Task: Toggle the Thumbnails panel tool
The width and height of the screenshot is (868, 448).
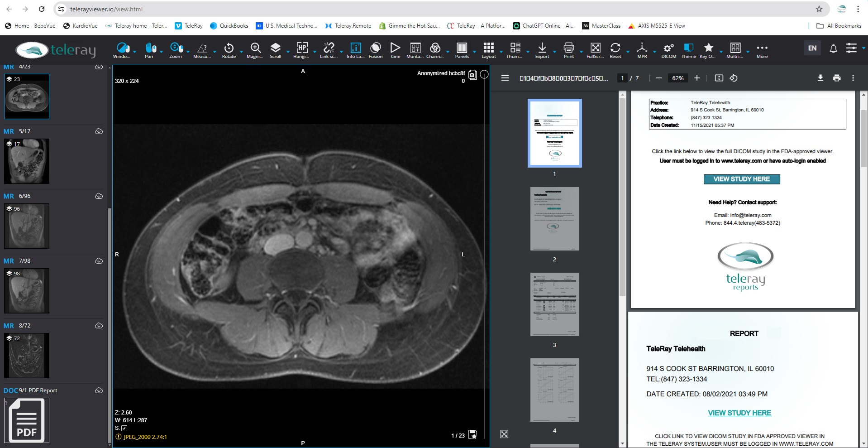Action: click(x=515, y=50)
